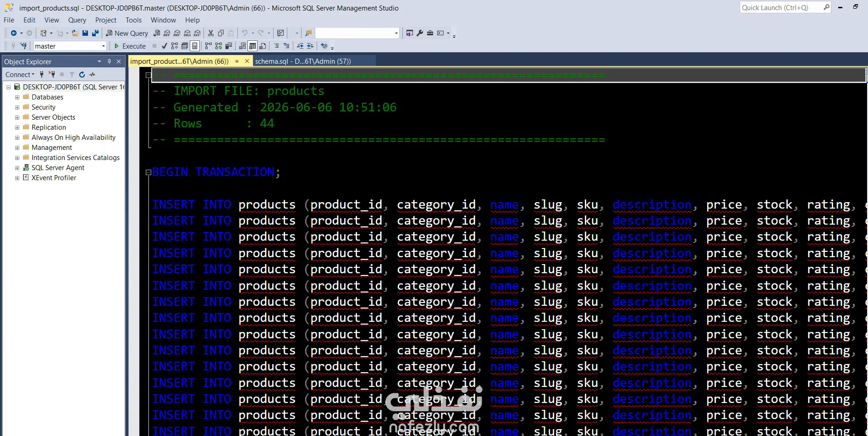Click the Open File folder icon
The width and height of the screenshot is (868, 436).
coord(75,33)
